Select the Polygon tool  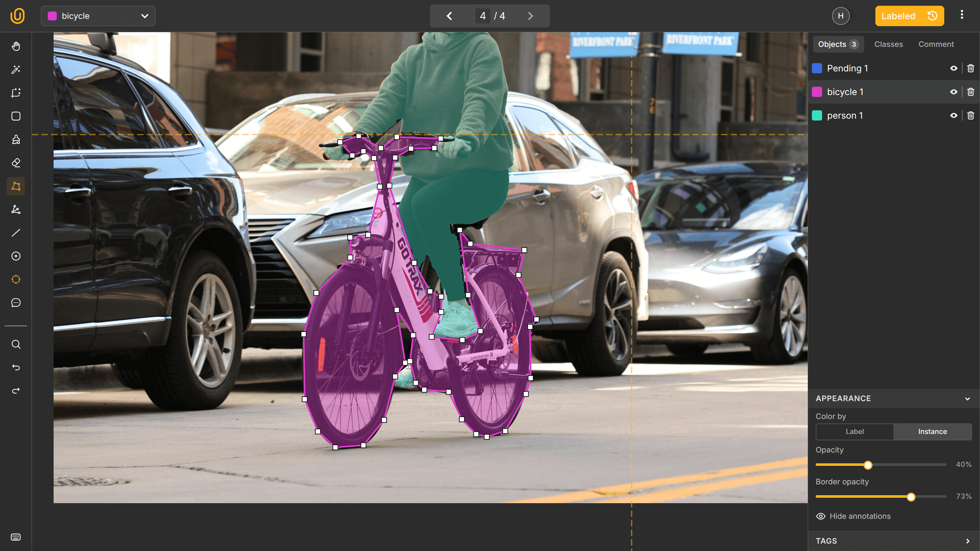tap(16, 186)
